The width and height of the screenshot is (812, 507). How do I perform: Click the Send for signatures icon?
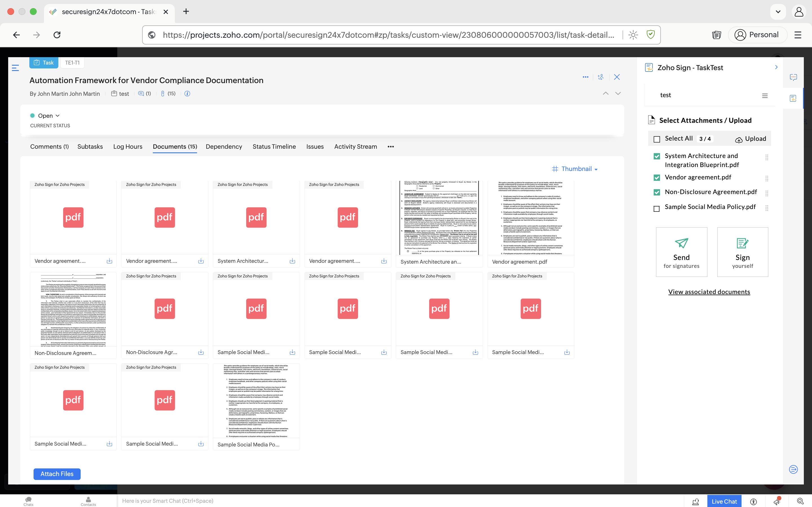[681, 243]
